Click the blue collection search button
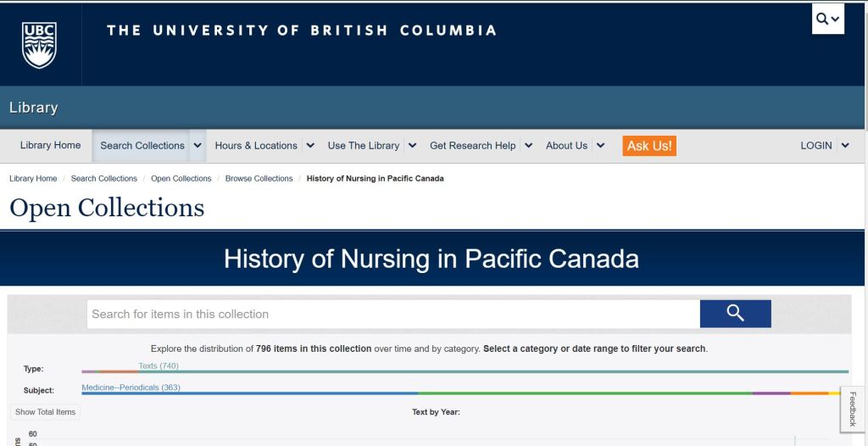The height and width of the screenshot is (446, 868). 735,314
